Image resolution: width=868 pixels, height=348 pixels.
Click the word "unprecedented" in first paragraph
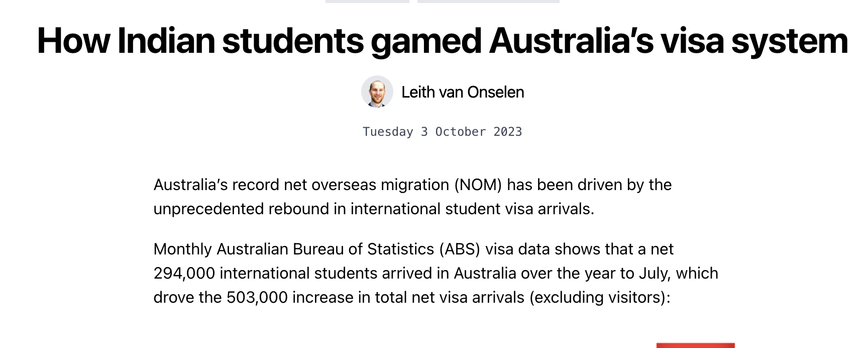click(x=208, y=209)
